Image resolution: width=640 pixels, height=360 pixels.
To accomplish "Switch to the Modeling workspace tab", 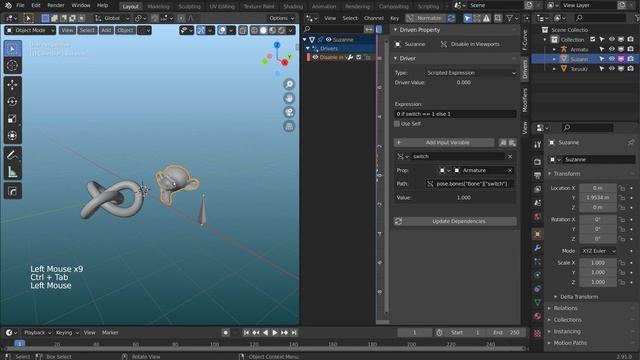I will tap(158, 7).
